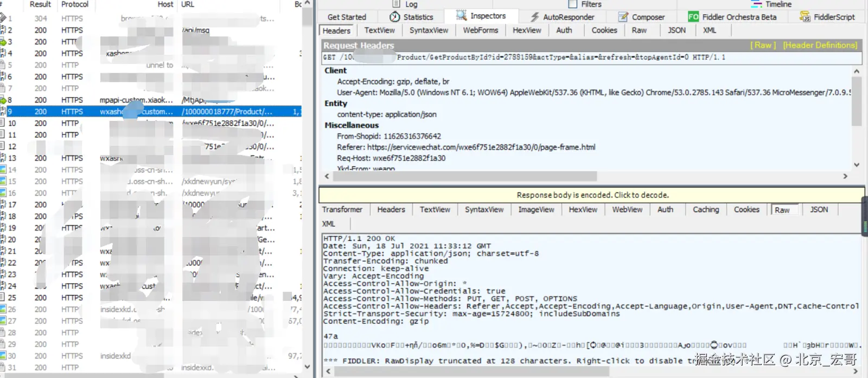Image resolution: width=868 pixels, height=378 pixels.
Task: Click the green arrow icon on session 3
Action: [x=3, y=42]
